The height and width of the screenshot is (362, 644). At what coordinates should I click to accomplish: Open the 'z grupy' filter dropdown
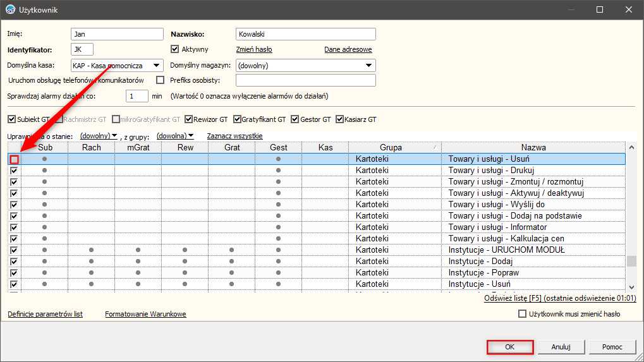point(176,136)
